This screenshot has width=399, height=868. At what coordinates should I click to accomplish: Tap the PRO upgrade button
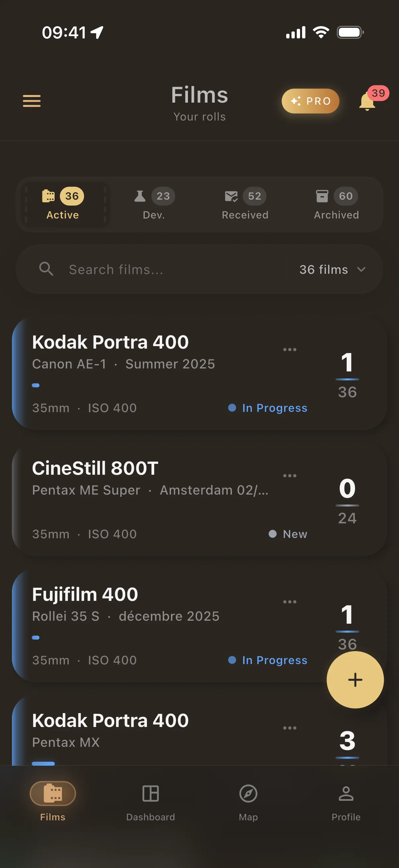pyautogui.click(x=310, y=101)
